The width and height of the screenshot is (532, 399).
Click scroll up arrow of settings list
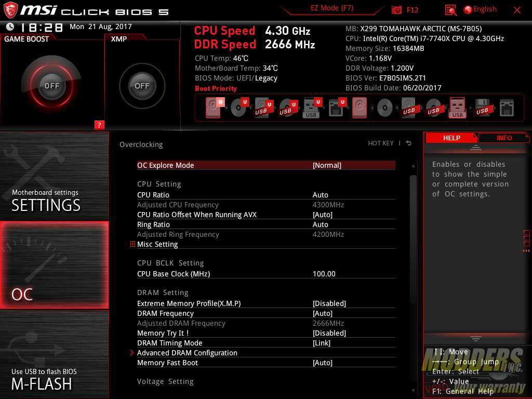[413, 166]
